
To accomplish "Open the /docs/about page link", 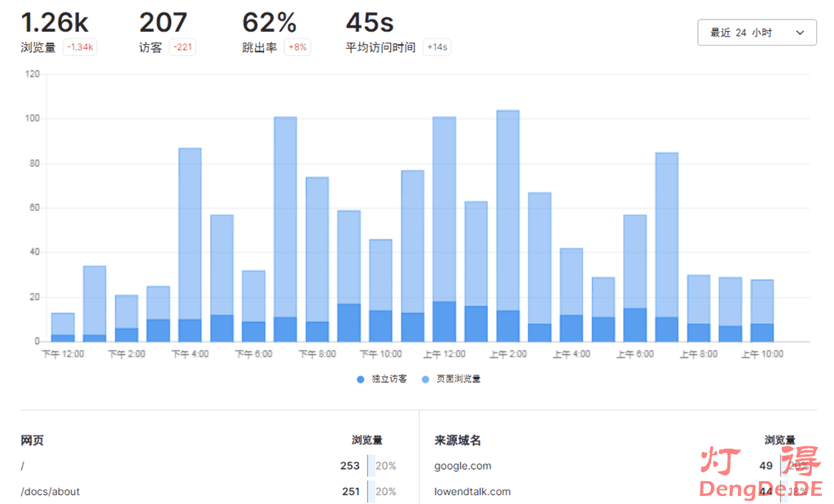I will click(50, 491).
